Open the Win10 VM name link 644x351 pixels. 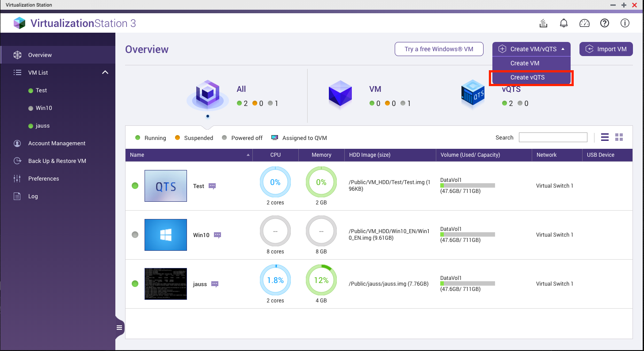click(x=201, y=235)
